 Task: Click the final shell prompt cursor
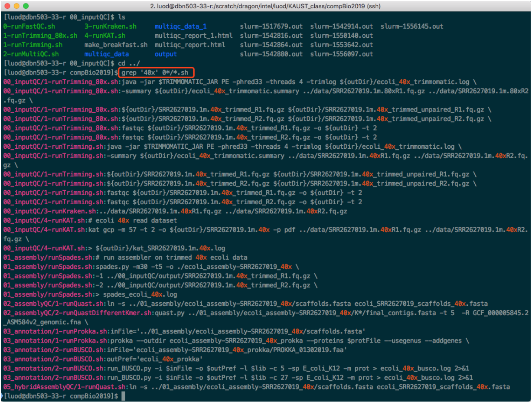pos(124,396)
